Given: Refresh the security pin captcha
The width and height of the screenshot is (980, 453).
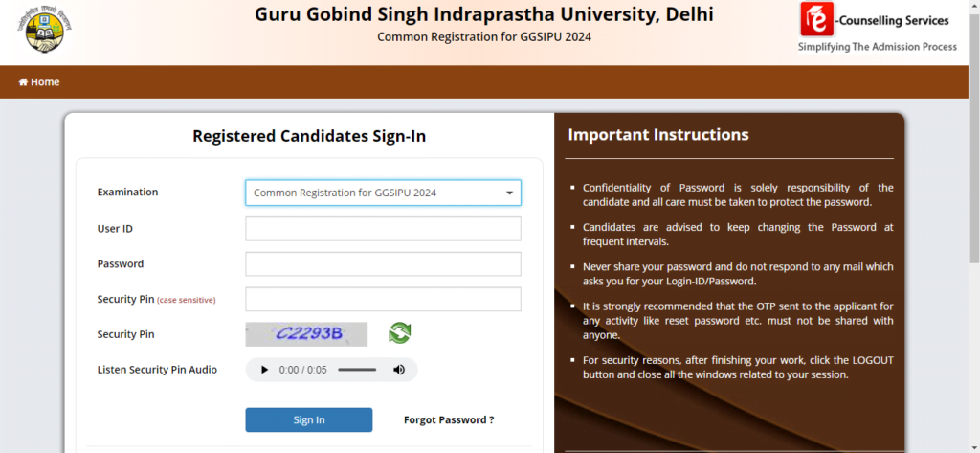Looking at the screenshot, I should (399, 332).
